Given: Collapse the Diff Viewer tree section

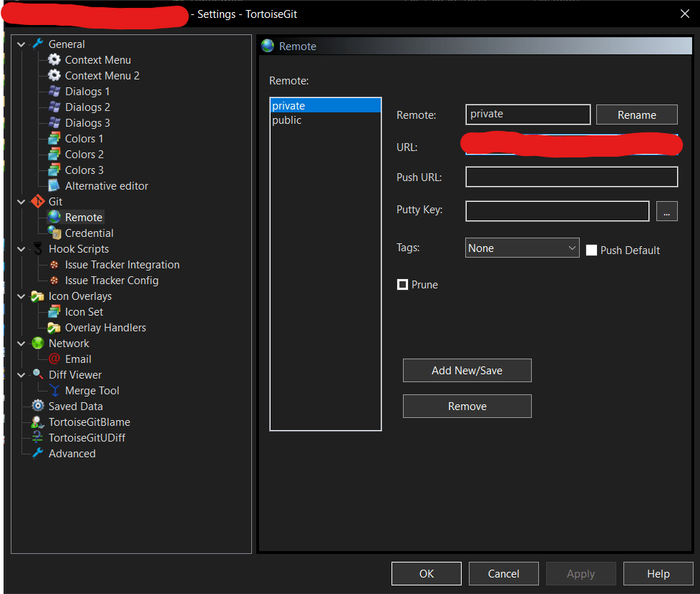Looking at the screenshot, I should pyautogui.click(x=21, y=375).
